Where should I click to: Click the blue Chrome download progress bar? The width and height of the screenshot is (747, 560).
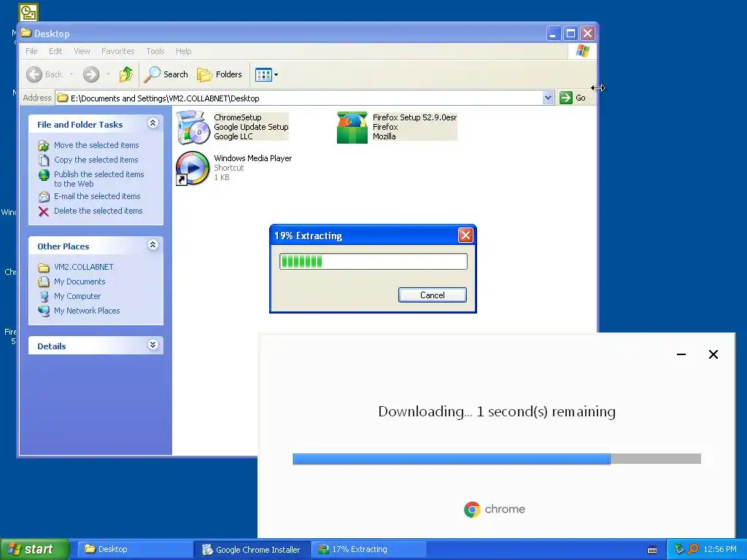pyautogui.click(x=496, y=459)
